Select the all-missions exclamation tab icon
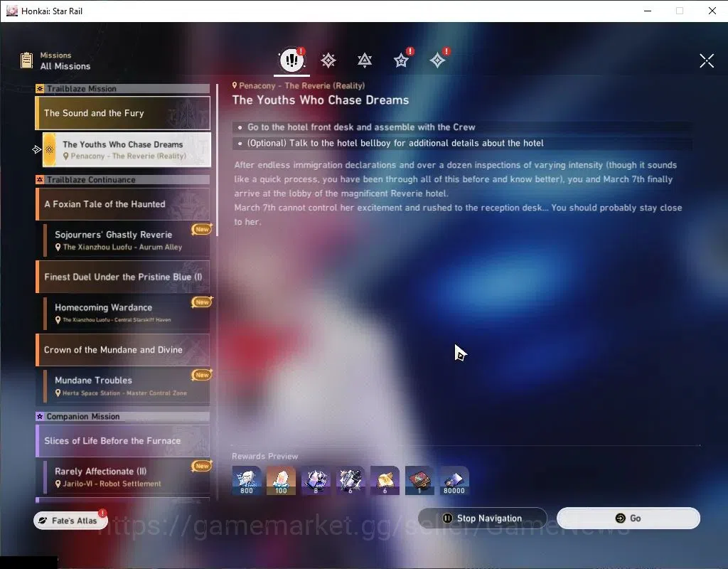Viewport: 728px width, 569px height. (x=291, y=60)
